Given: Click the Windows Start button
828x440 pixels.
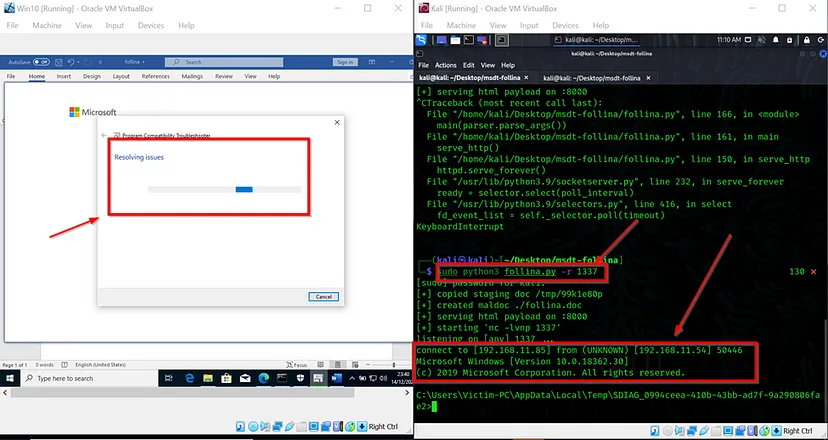Looking at the screenshot, I should (10, 379).
